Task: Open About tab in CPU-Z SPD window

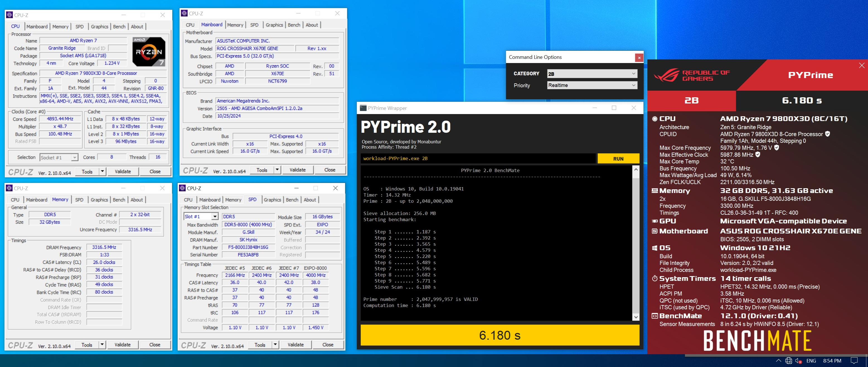Action: [x=310, y=200]
